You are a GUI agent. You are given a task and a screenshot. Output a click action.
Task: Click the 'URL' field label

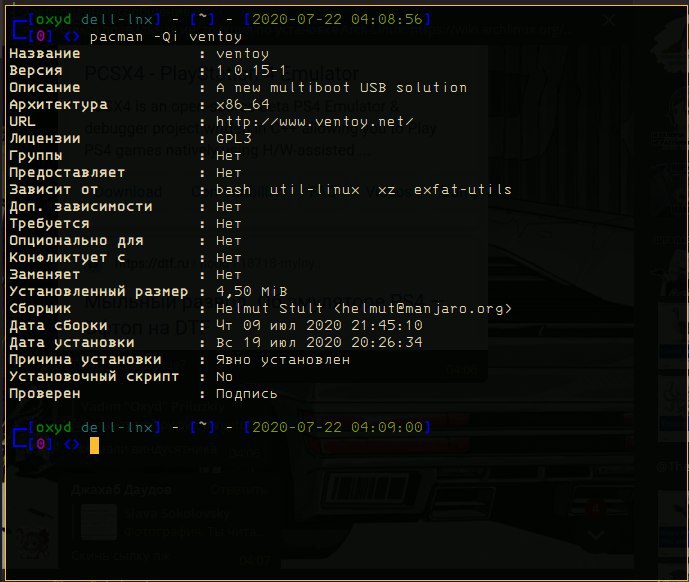coord(22,122)
